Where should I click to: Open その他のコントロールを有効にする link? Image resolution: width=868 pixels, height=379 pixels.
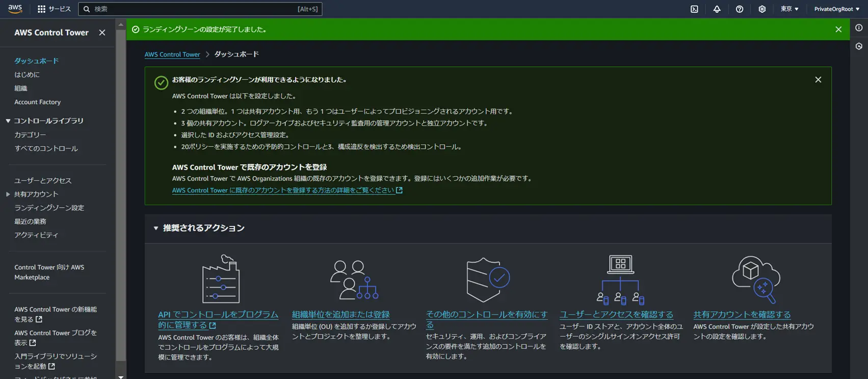(x=487, y=320)
